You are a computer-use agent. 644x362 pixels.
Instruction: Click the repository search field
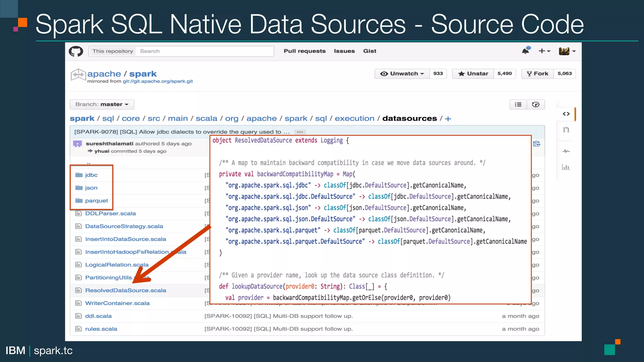click(x=204, y=51)
